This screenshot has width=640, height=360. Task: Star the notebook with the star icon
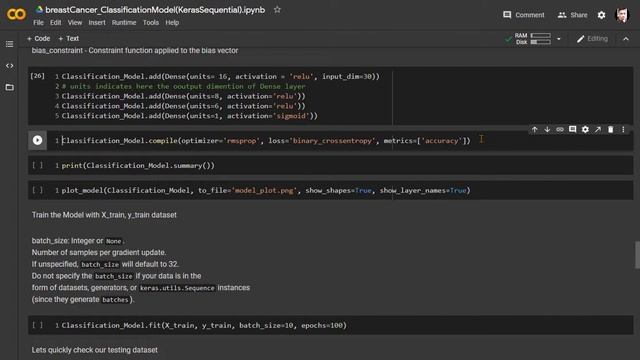pyautogui.click(x=277, y=9)
